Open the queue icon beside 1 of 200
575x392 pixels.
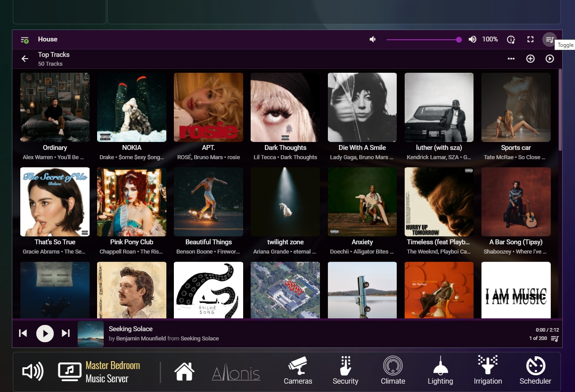point(555,339)
